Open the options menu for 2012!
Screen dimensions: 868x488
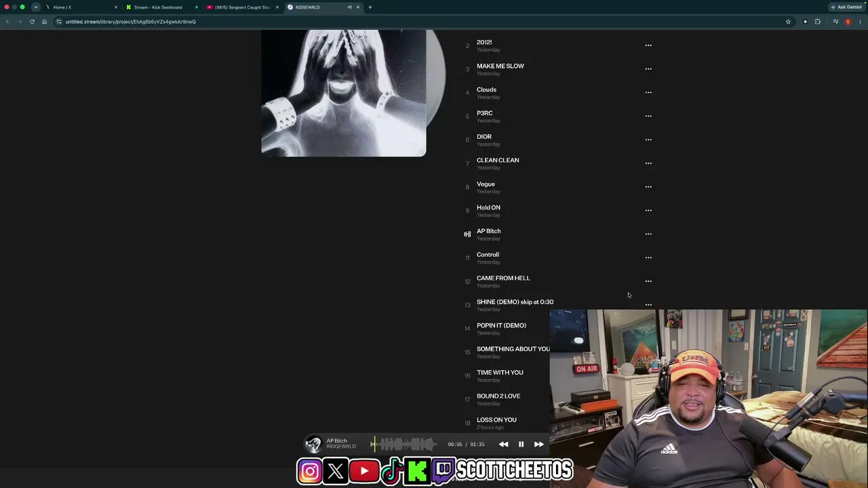pyautogui.click(x=648, y=45)
